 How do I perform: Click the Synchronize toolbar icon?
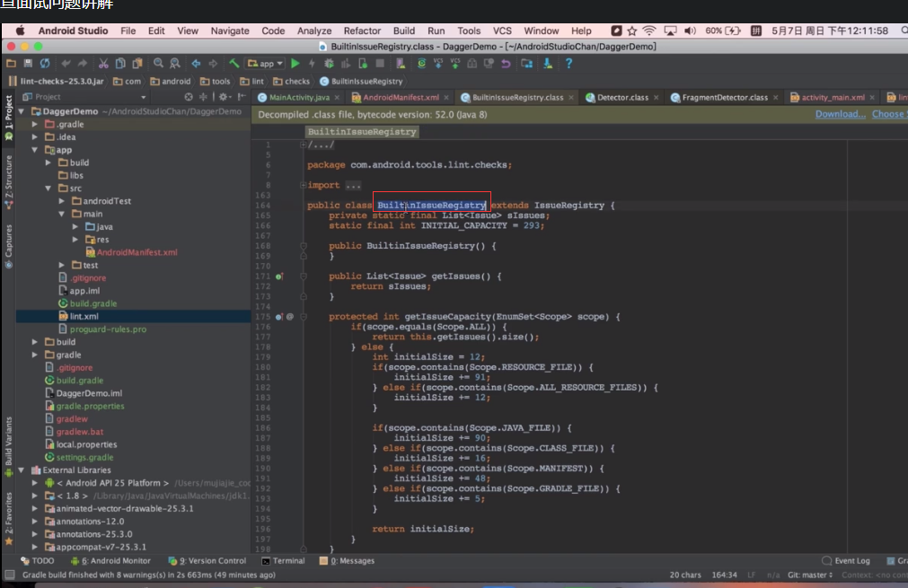[x=45, y=64]
